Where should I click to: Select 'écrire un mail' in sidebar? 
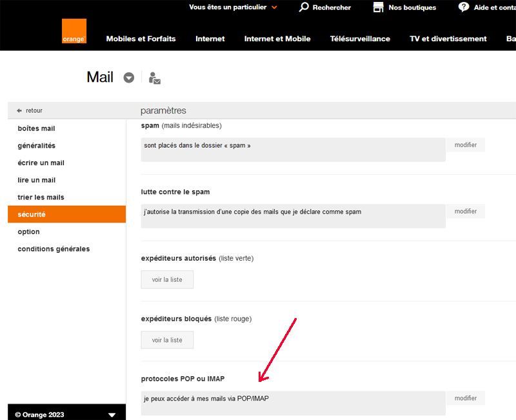click(x=41, y=163)
